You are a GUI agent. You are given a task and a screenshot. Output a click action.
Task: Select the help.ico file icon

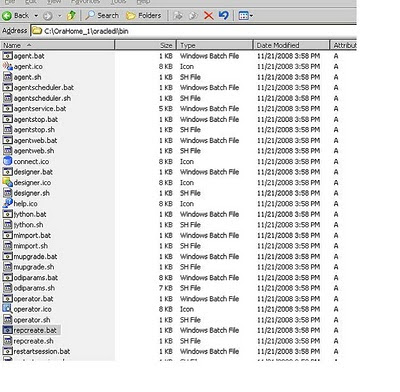click(8, 203)
